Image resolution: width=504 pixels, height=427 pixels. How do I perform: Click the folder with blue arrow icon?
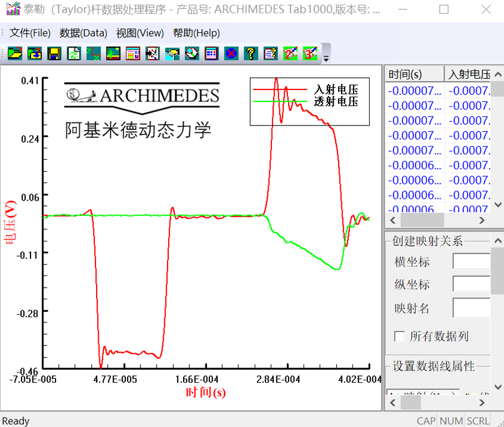34,53
